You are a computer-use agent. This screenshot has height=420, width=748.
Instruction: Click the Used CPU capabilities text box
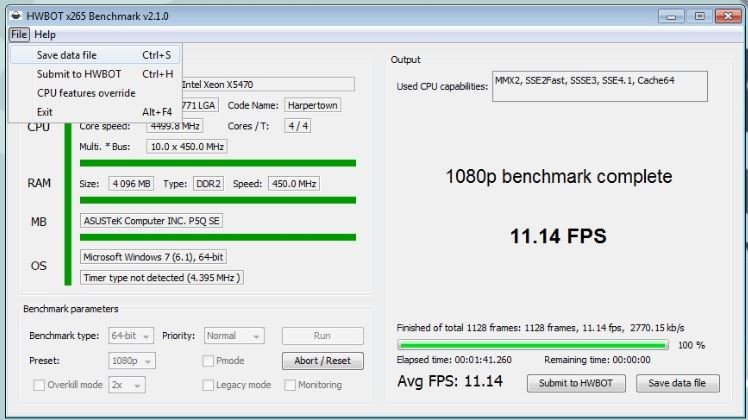[600, 86]
